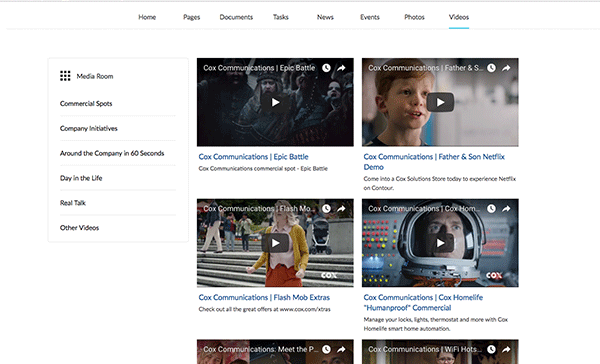
Task: Open Company Initiatives category
Action: click(x=88, y=128)
